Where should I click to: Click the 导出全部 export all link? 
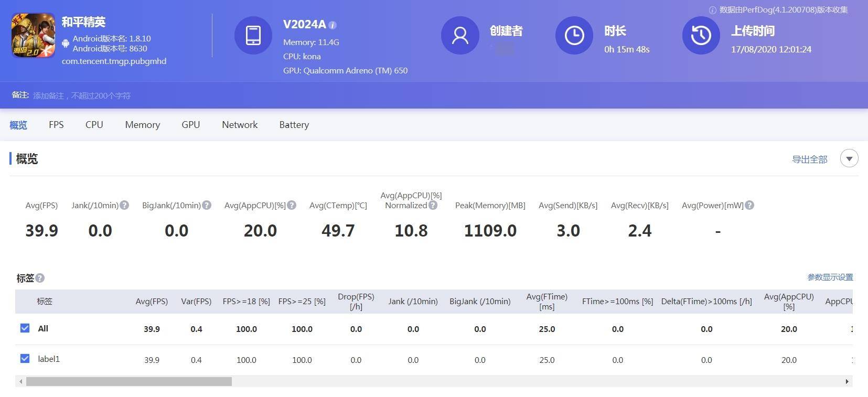click(810, 159)
